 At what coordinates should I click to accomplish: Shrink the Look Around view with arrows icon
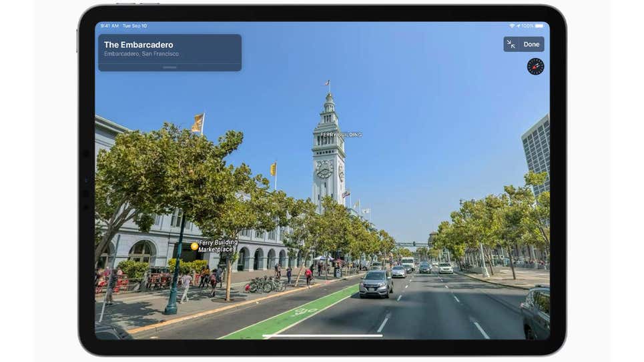511,44
